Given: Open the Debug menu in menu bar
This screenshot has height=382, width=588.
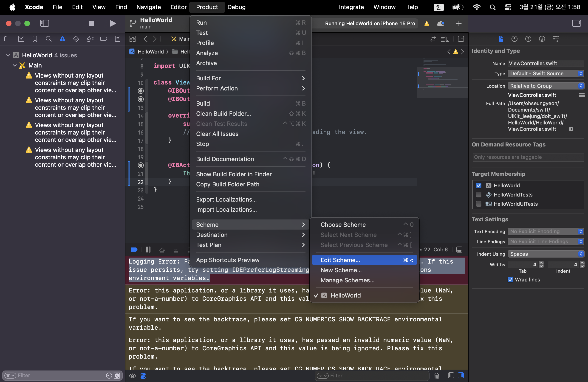Looking at the screenshot, I should coord(236,7).
